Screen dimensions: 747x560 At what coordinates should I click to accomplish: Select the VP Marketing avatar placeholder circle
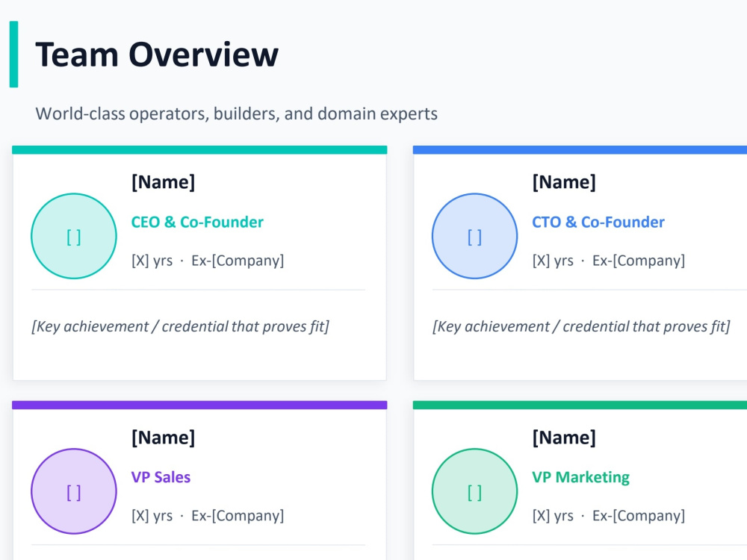tap(475, 491)
